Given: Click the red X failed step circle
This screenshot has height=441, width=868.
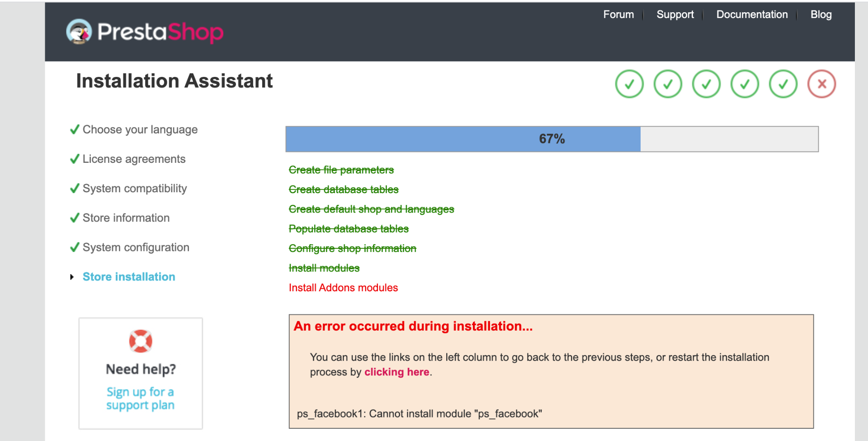Looking at the screenshot, I should (822, 84).
